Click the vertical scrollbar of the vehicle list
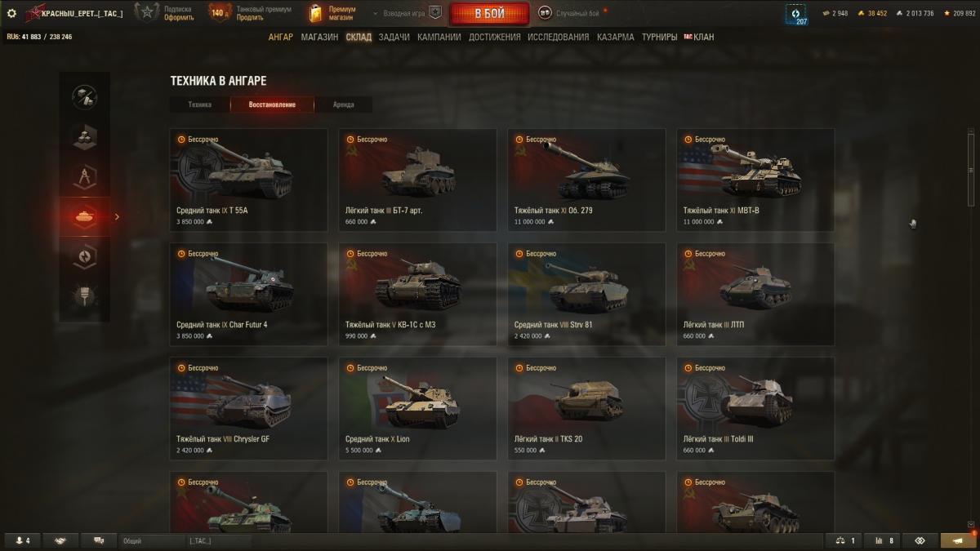This screenshot has width=980, height=551. (971, 327)
